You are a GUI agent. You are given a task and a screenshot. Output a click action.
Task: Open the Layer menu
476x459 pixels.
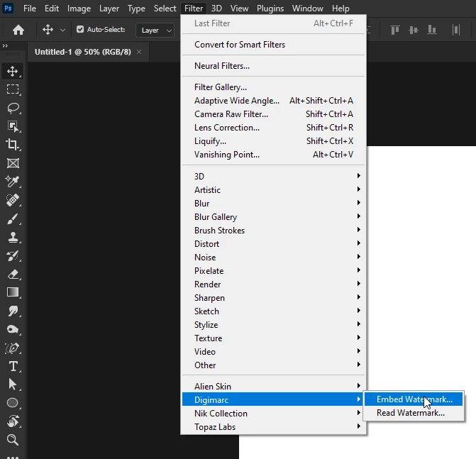(109, 9)
